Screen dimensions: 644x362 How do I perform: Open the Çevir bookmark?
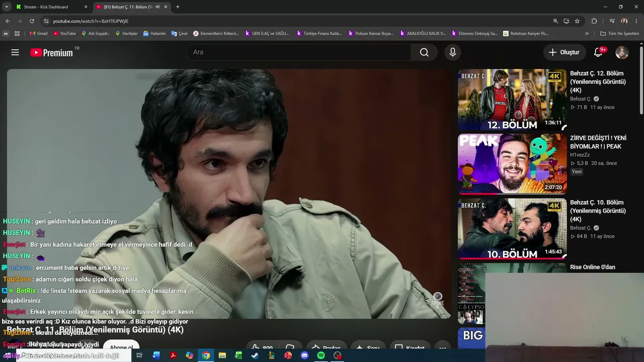(x=180, y=34)
